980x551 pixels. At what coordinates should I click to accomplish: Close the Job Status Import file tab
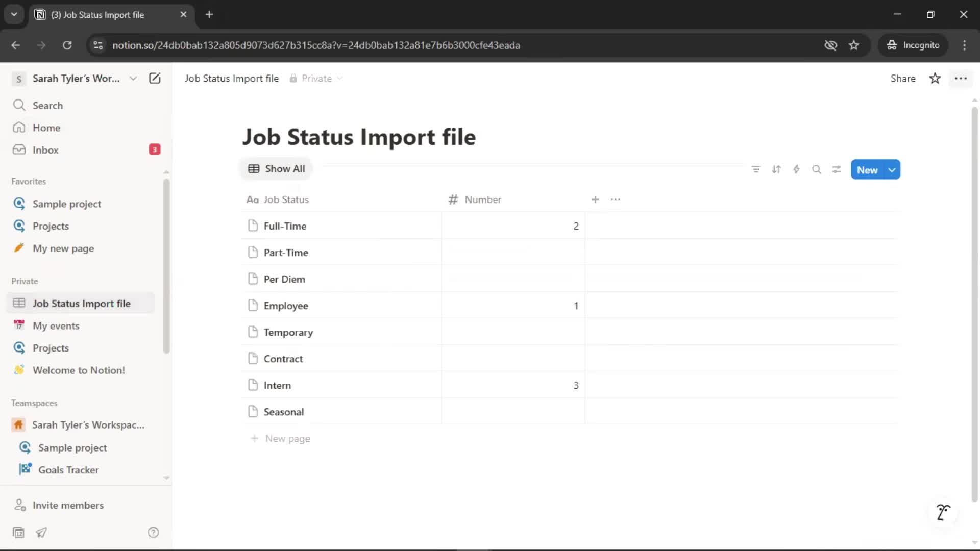tap(183, 14)
